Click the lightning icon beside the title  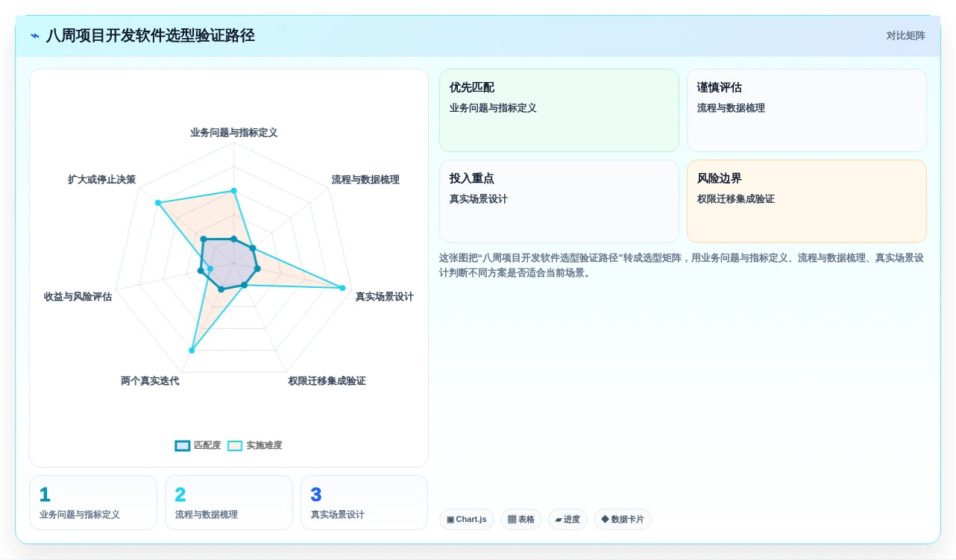[35, 36]
